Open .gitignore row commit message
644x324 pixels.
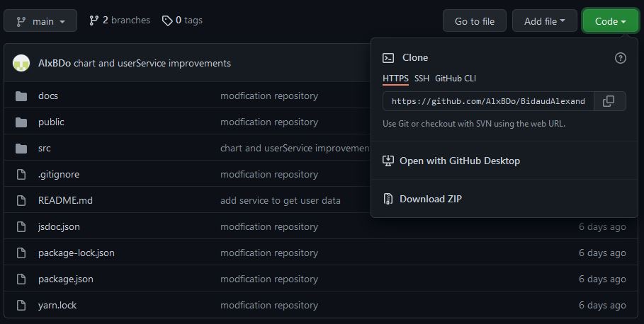coord(269,174)
